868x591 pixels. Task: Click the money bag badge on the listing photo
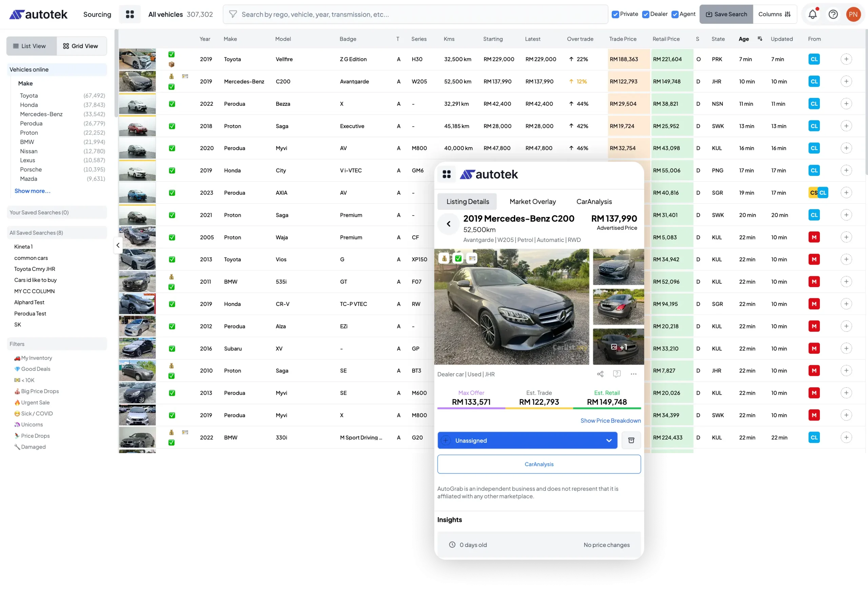click(444, 258)
